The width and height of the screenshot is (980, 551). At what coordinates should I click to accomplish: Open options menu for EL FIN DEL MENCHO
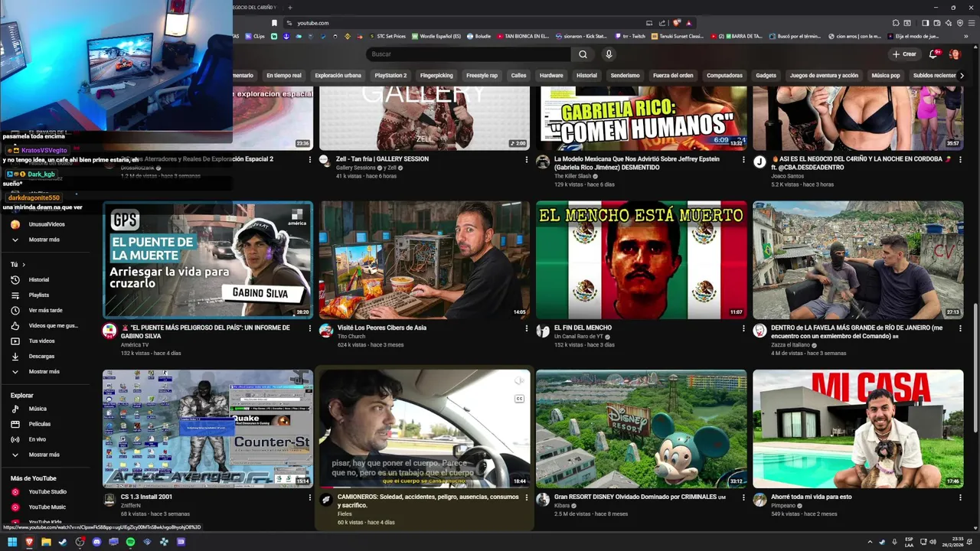(743, 328)
